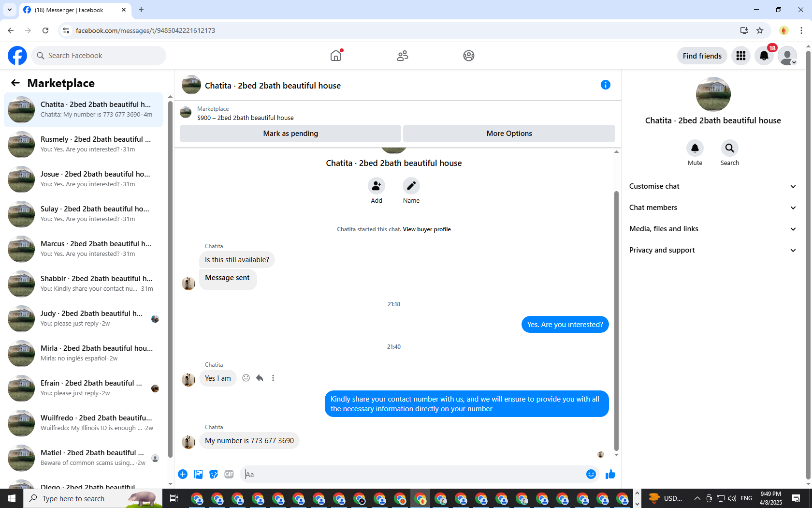Edit the chat name with pencil icon
This screenshot has width=812, height=508.
pyautogui.click(x=411, y=186)
